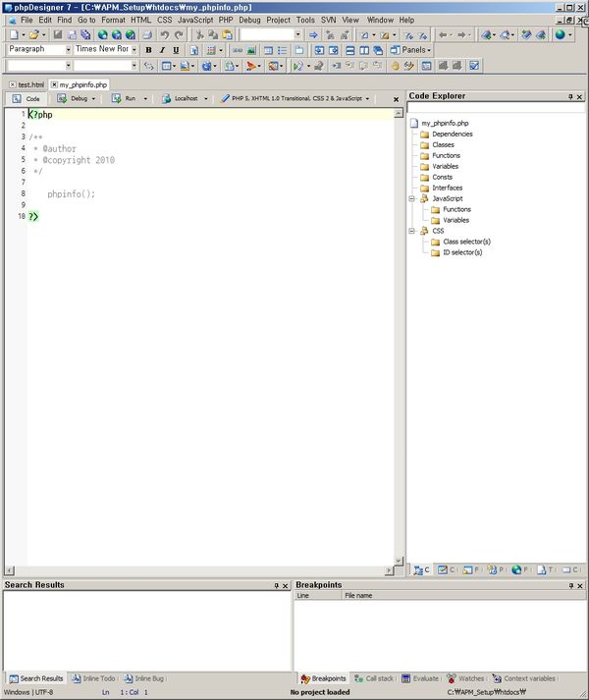Collapse the CSS tree node
Image resolution: width=589 pixels, height=700 pixels.
pyautogui.click(x=412, y=231)
